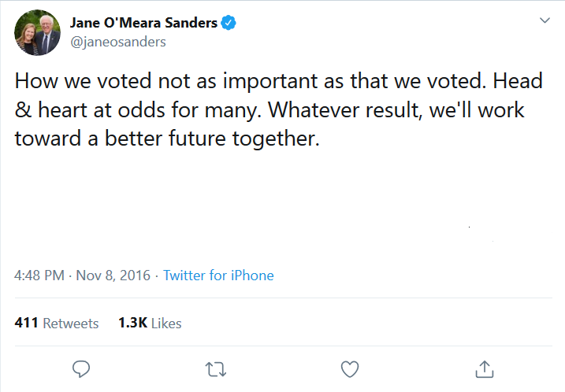The height and width of the screenshot is (392, 565).
Task: Open the Twitter for iPhone link
Action: point(218,276)
